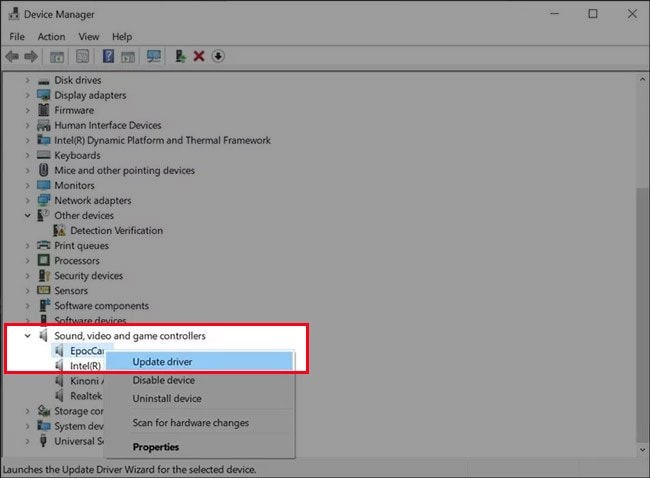Open the View menu
The image size is (650, 478).
click(x=89, y=37)
